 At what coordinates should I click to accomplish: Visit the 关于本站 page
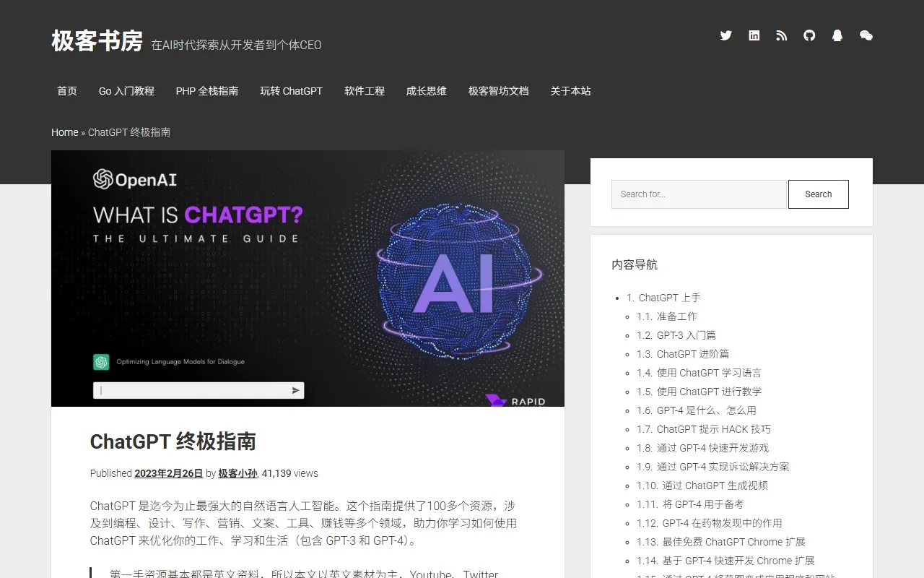(x=570, y=91)
